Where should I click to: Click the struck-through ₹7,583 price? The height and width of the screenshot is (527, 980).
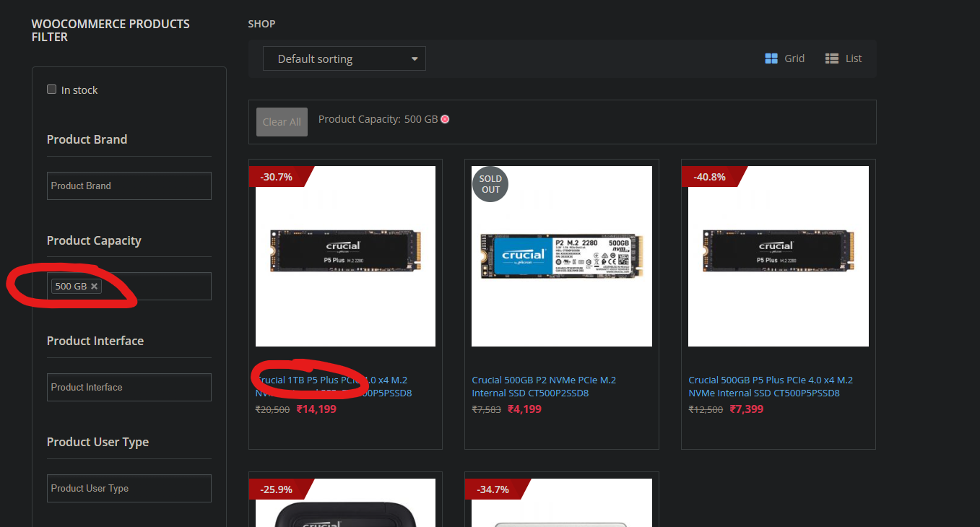486,409
